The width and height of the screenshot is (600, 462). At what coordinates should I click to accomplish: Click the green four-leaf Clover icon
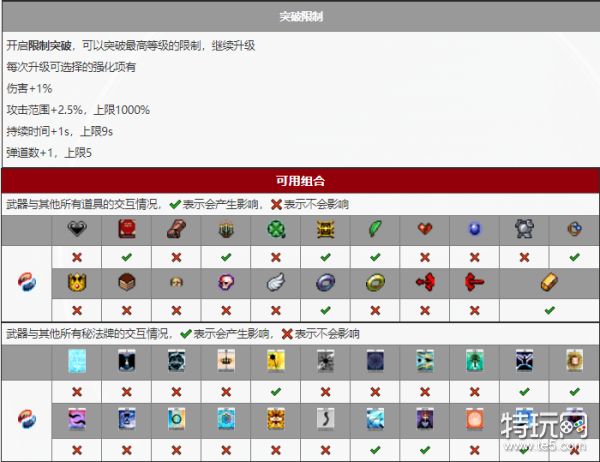[x=274, y=229]
